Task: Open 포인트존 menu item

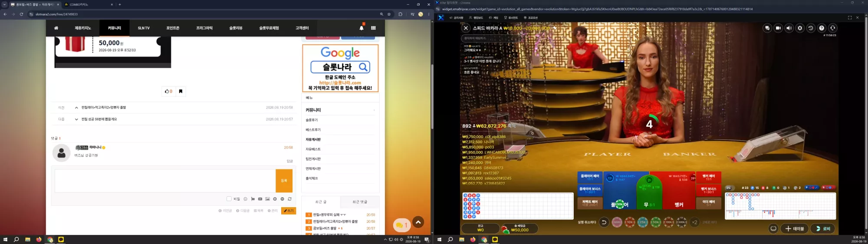Action: click(x=173, y=28)
